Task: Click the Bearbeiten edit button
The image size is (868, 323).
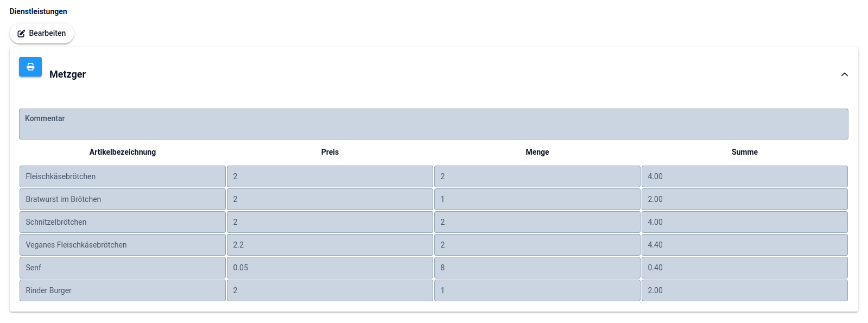Action: point(42,34)
